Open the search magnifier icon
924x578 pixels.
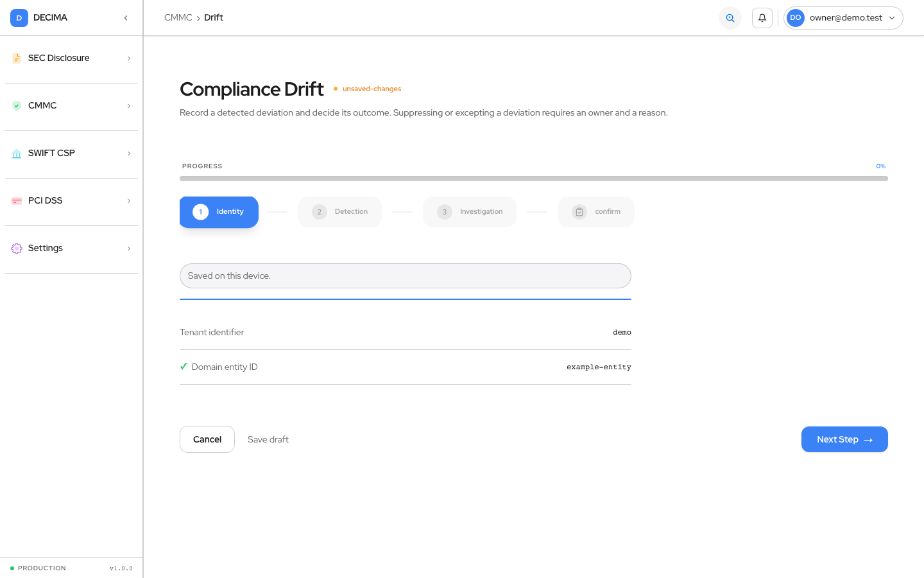click(730, 18)
